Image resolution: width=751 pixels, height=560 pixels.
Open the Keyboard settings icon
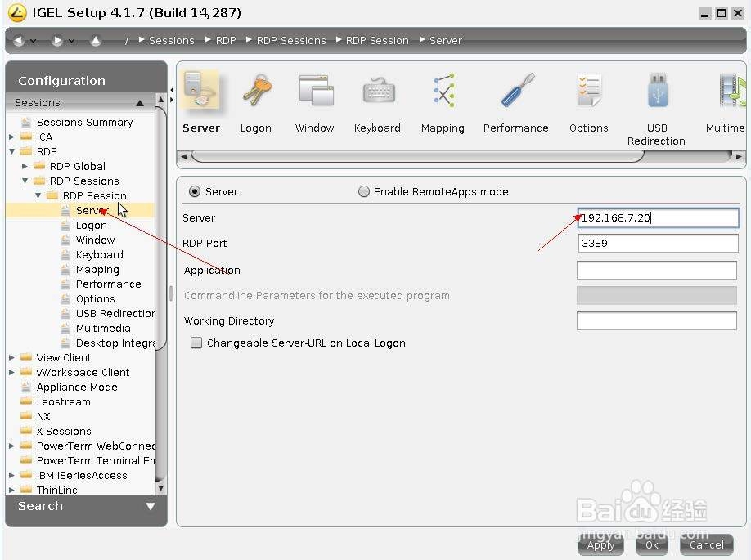pos(379,91)
